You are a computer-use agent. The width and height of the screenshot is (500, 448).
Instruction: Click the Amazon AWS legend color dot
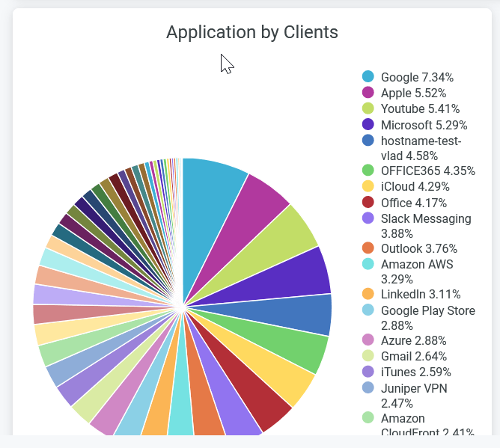[368, 263]
